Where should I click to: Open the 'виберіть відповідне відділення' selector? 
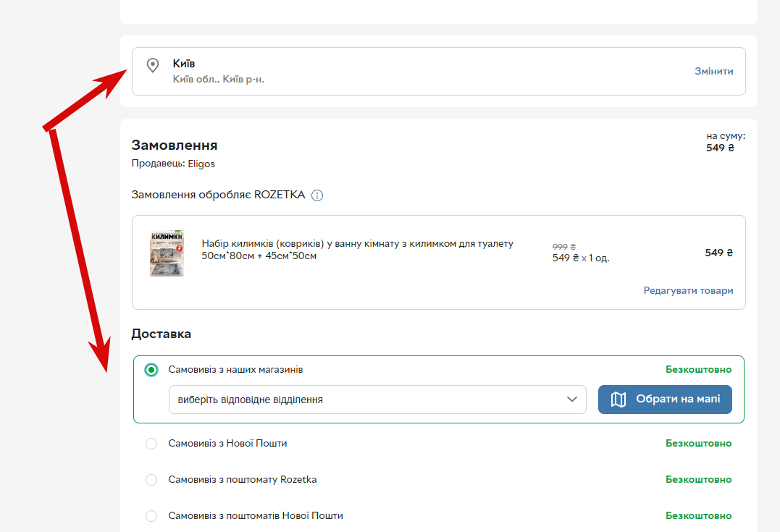(377, 400)
